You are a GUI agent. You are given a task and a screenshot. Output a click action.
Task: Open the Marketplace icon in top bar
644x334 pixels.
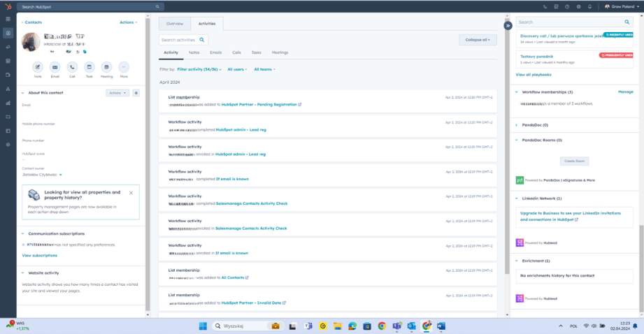(x=556, y=6)
